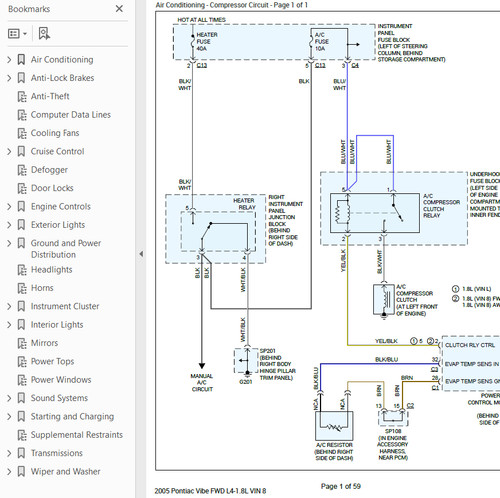
Task: Click the Supplemental Restraints bookmark icon
Action: (x=22, y=435)
